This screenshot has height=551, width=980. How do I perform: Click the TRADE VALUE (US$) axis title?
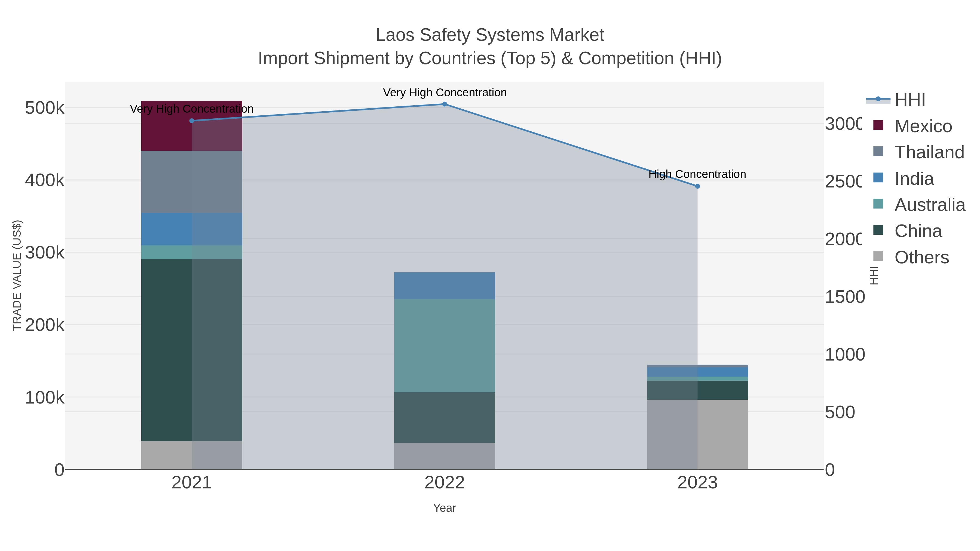pos(17,275)
